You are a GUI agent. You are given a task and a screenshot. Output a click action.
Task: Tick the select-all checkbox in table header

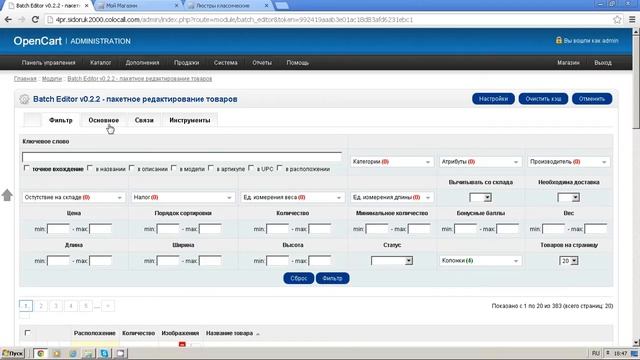27,333
